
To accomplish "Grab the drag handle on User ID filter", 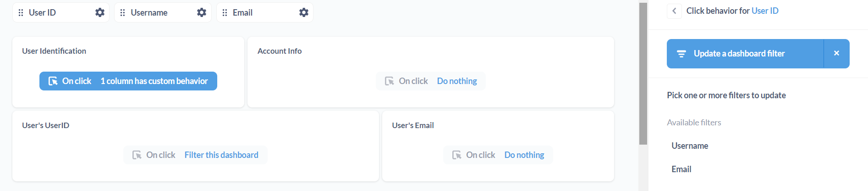I will pyautogui.click(x=21, y=12).
